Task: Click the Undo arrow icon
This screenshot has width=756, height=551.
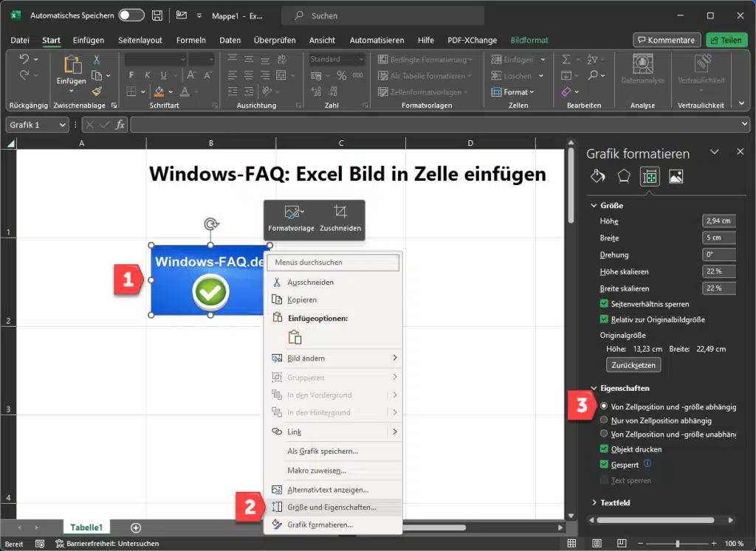Action: tap(24, 59)
